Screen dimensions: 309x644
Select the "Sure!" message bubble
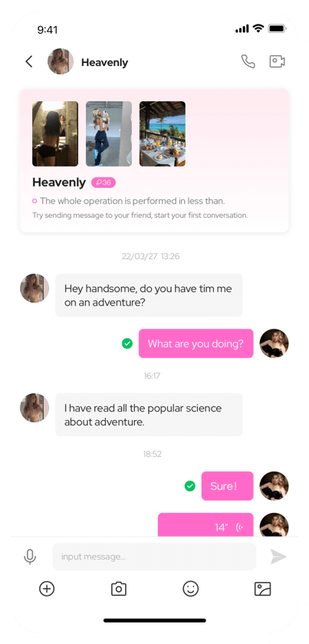click(227, 486)
